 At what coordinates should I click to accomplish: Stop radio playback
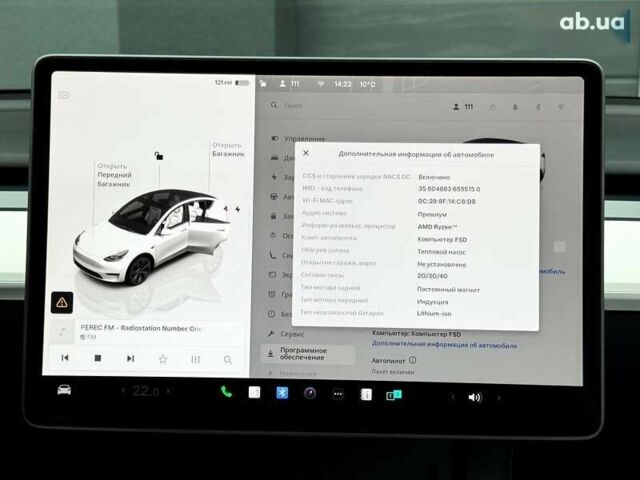(98, 358)
